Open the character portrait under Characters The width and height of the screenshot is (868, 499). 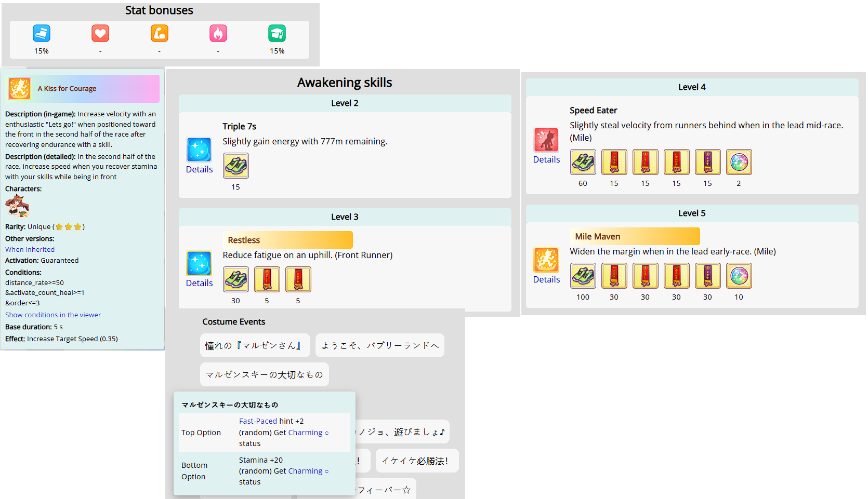[x=17, y=206]
